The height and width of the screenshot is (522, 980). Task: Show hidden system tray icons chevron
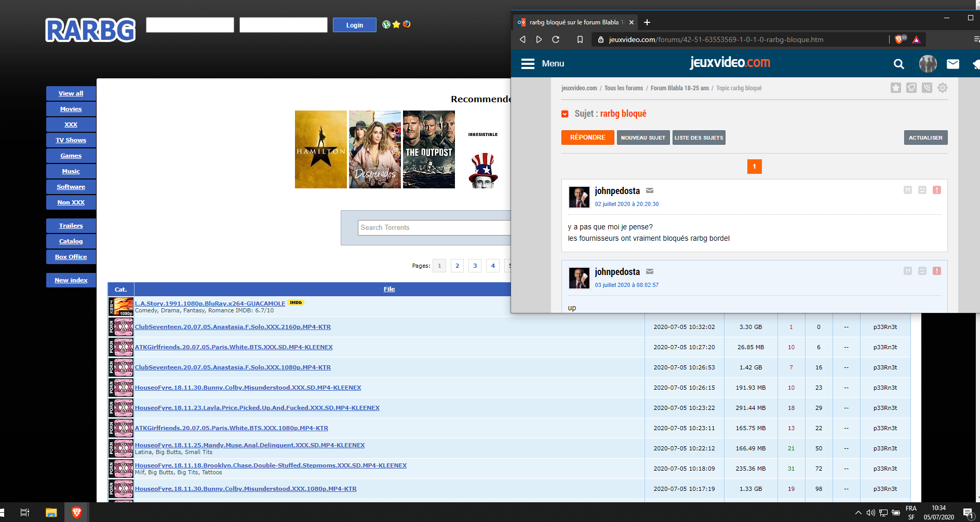858,513
